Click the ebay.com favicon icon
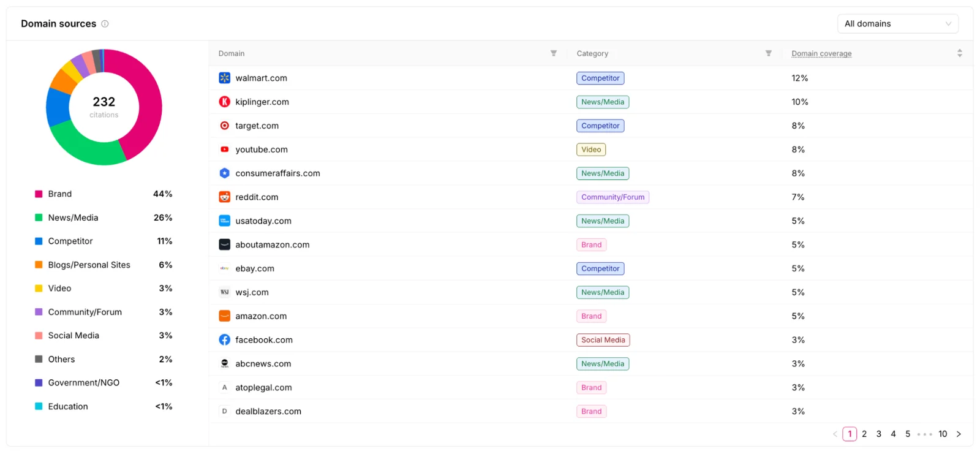This screenshot has width=980, height=454. click(x=225, y=268)
